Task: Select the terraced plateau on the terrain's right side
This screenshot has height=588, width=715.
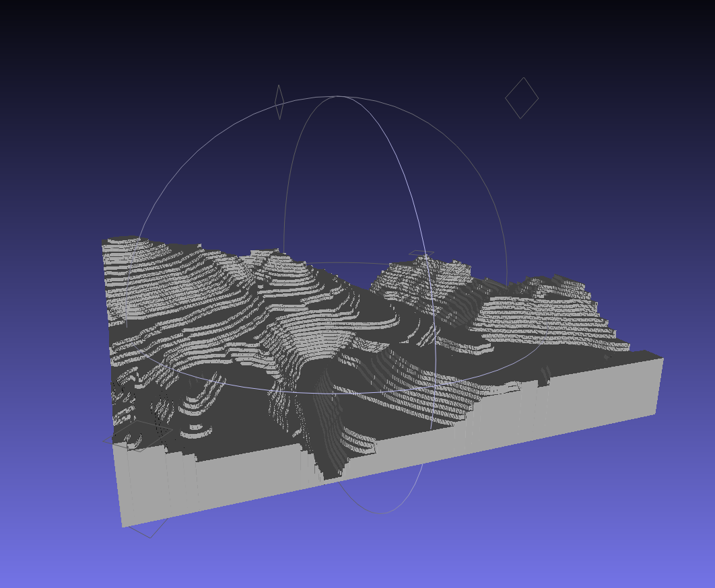Action: point(539,316)
